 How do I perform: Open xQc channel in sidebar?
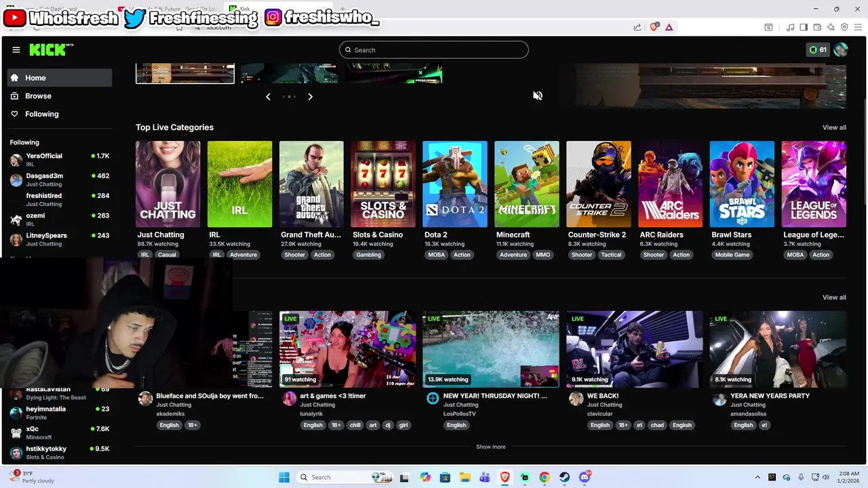(60, 433)
